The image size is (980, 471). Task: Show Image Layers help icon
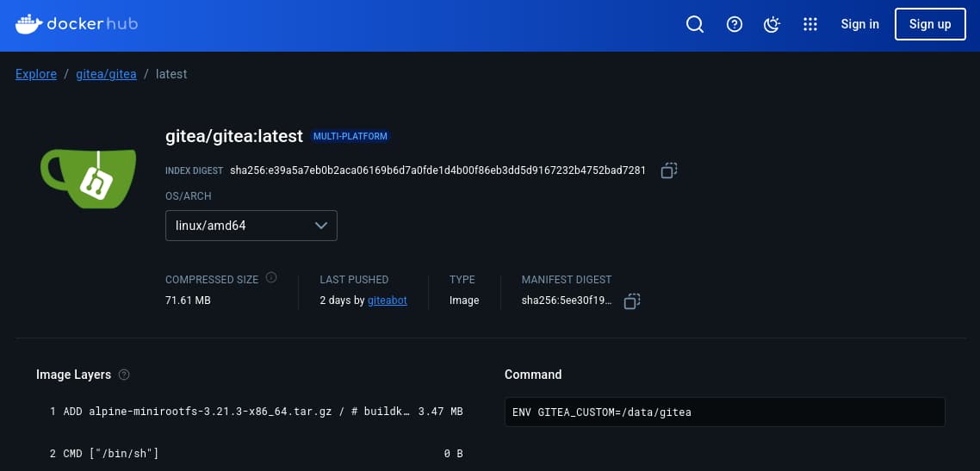pyautogui.click(x=124, y=375)
